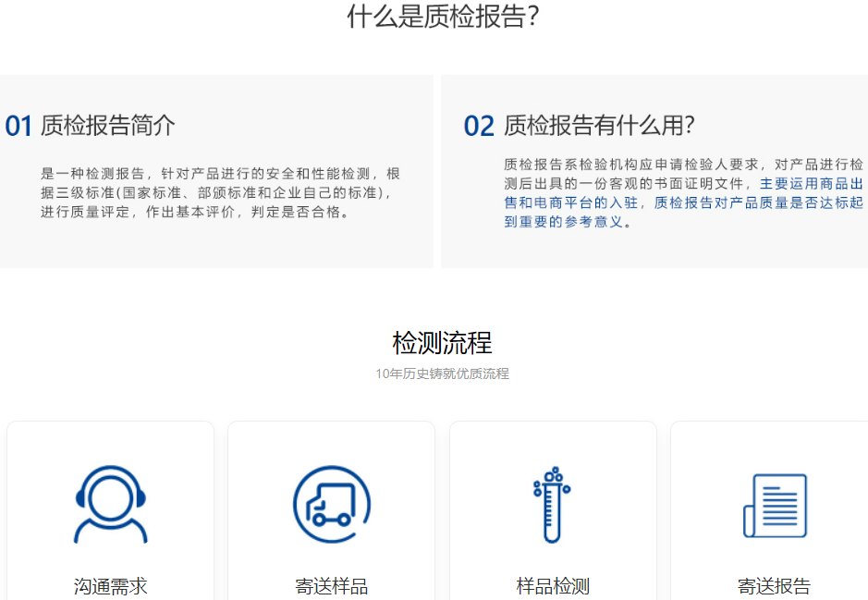Image resolution: width=868 pixels, height=600 pixels.
Task: Select the 沟通需求 step label
Action: pyautogui.click(x=110, y=585)
